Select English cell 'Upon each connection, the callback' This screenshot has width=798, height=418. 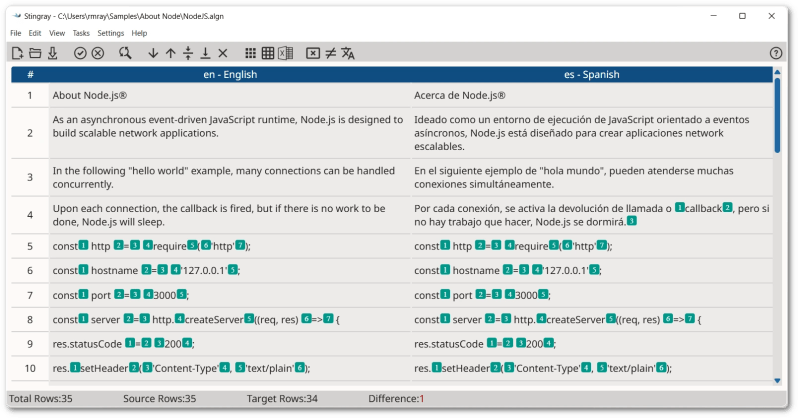click(230, 215)
